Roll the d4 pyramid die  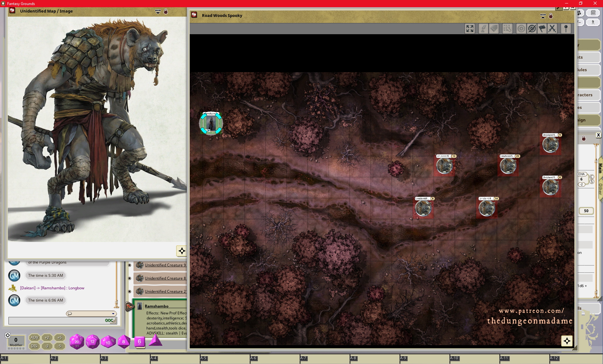[x=155, y=341]
